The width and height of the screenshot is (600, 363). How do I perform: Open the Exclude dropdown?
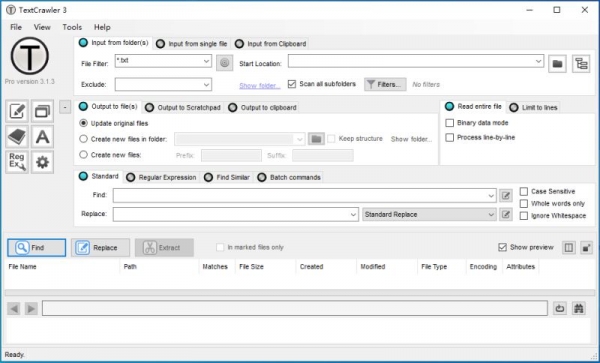(206, 85)
